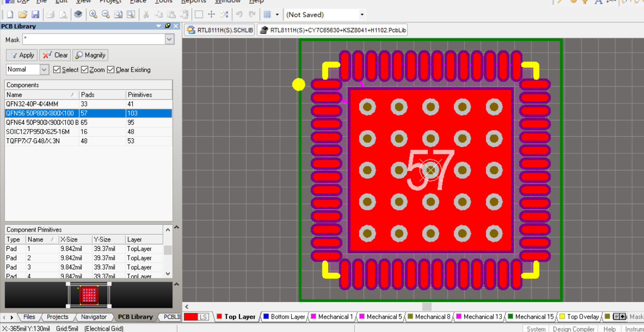Open an existing document using the folder icon
The image size is (644, 332).
point(23,14)
